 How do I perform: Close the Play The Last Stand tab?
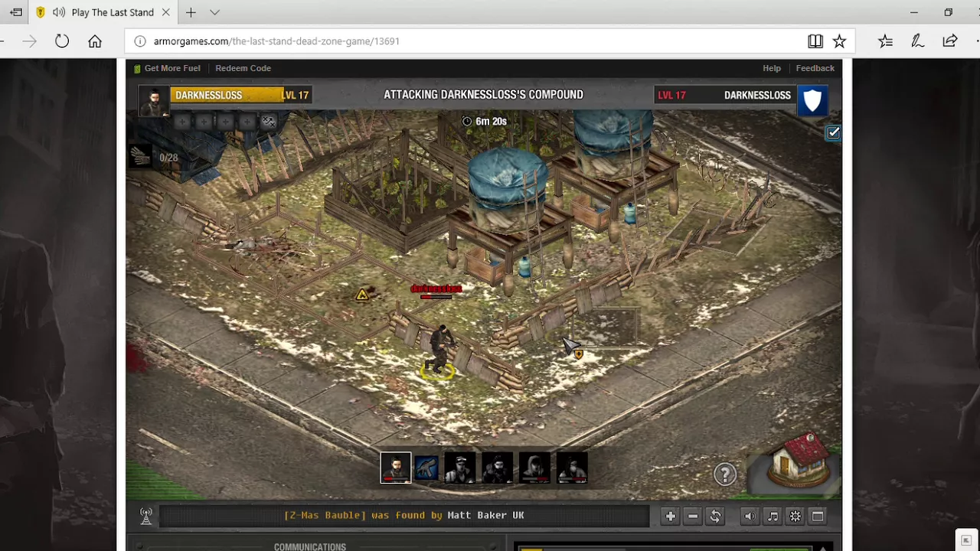(165, 12)
